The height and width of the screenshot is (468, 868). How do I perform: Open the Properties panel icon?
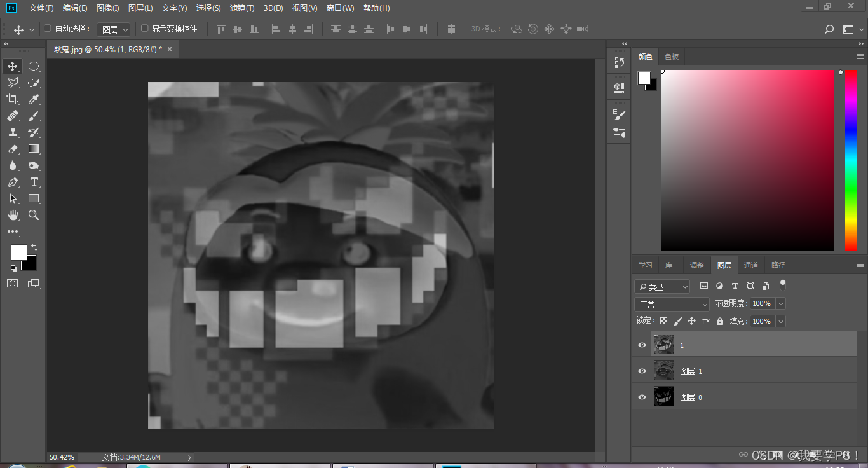tap(619, 88)
